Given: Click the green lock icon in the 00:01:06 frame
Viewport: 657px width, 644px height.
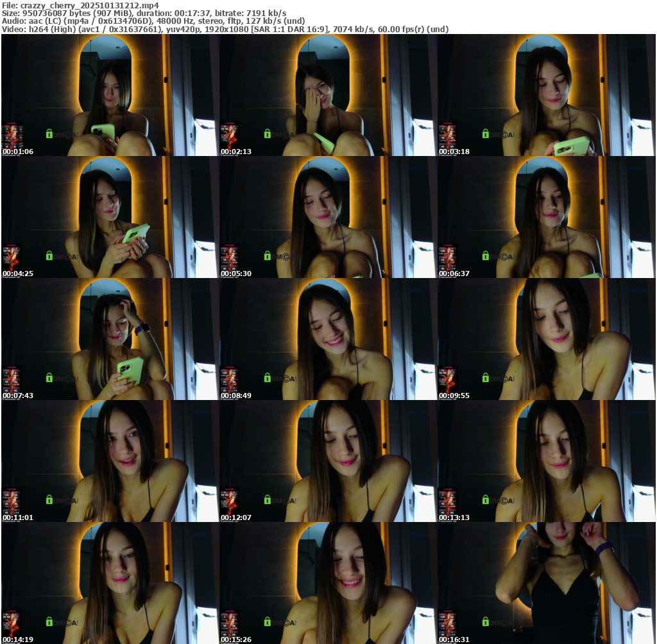Looking at the screenshot, I should tap(49, 134).
